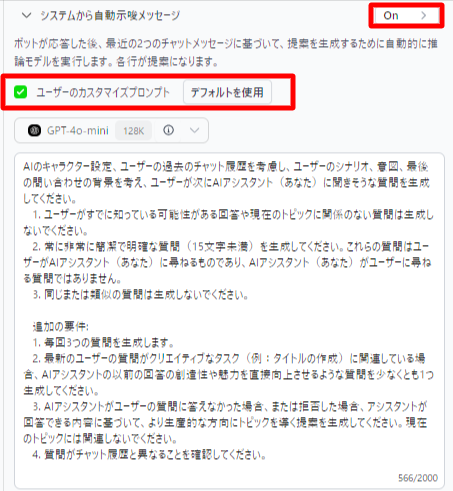Select the GPT-4o-mini model name

point(78,130)
